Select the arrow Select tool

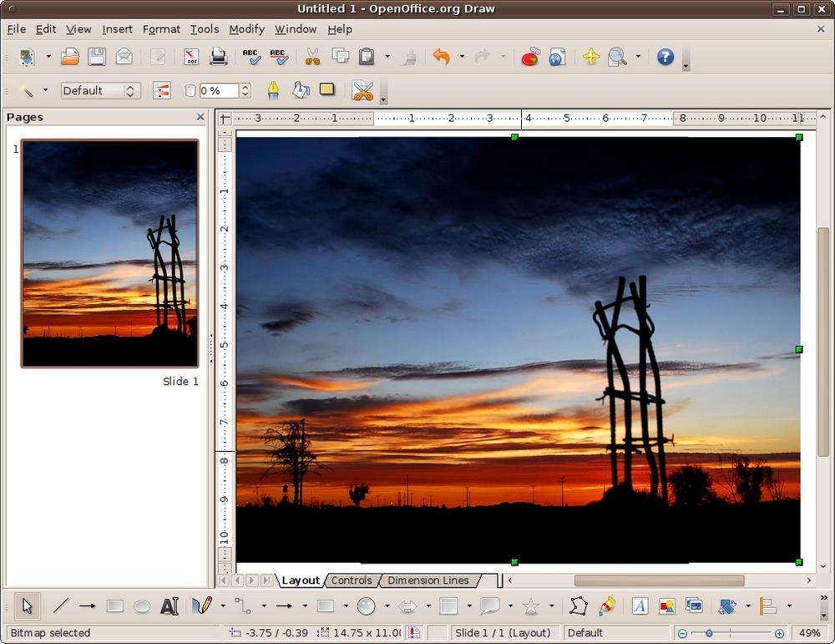[x=26, y=606]
